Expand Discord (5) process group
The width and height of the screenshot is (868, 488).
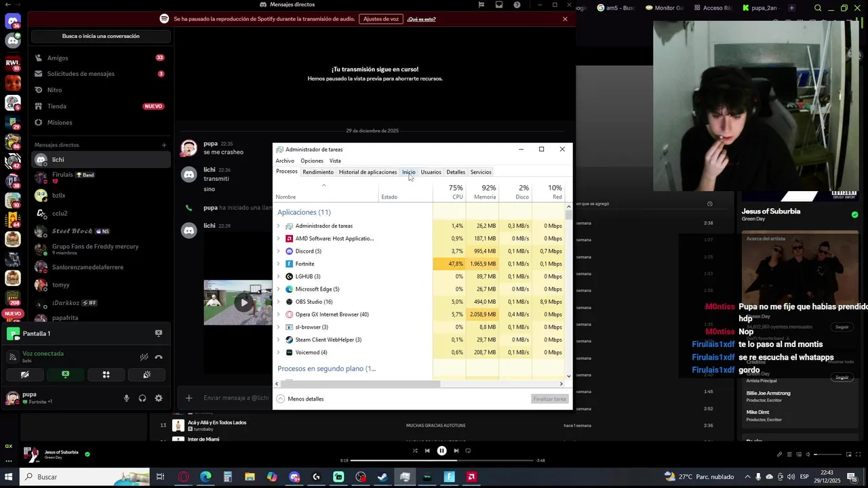click(x=278, y=251)
